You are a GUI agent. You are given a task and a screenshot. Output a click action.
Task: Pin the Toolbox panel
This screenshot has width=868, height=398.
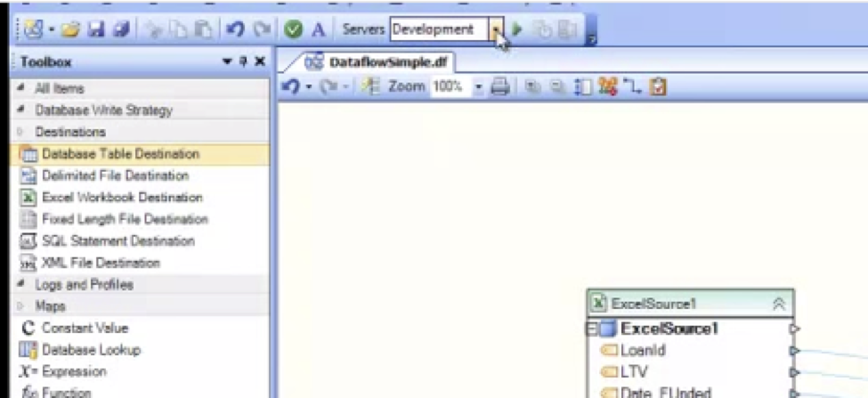(243, 61)
